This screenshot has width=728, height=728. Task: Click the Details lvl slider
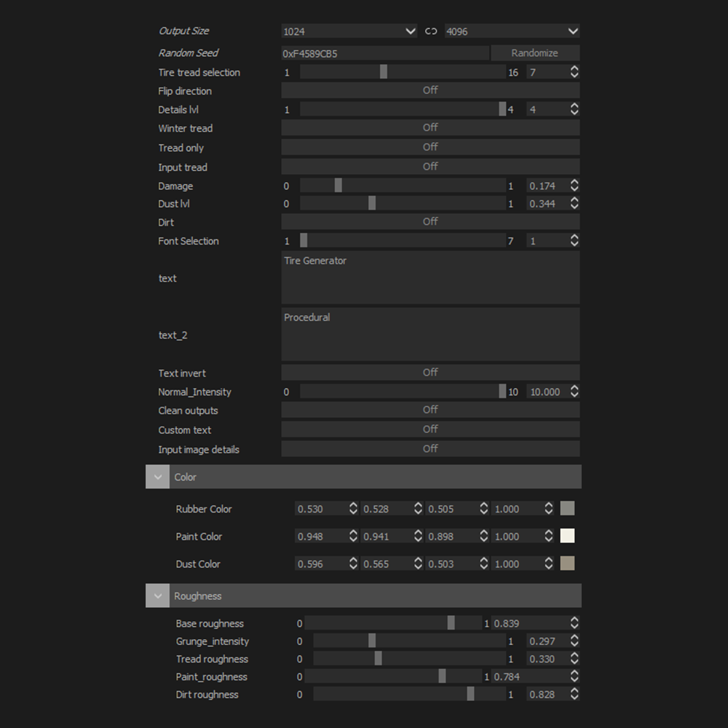[403, 108]
